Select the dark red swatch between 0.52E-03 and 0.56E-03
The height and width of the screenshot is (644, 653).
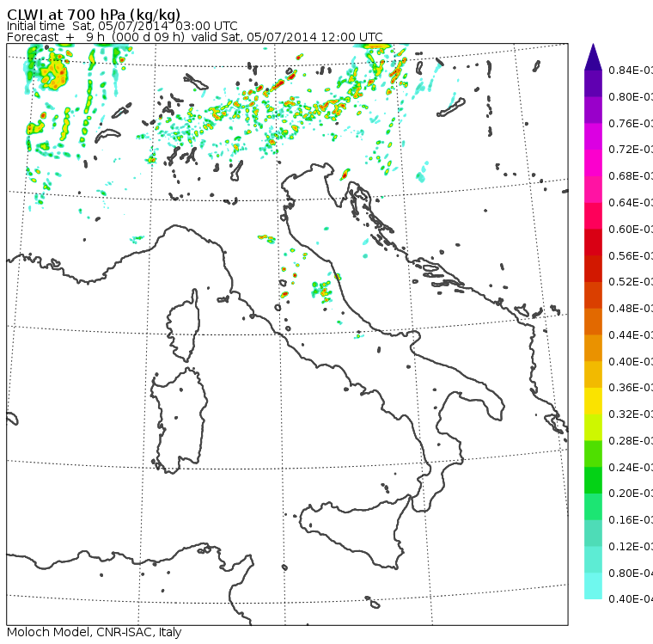(593, 269)
